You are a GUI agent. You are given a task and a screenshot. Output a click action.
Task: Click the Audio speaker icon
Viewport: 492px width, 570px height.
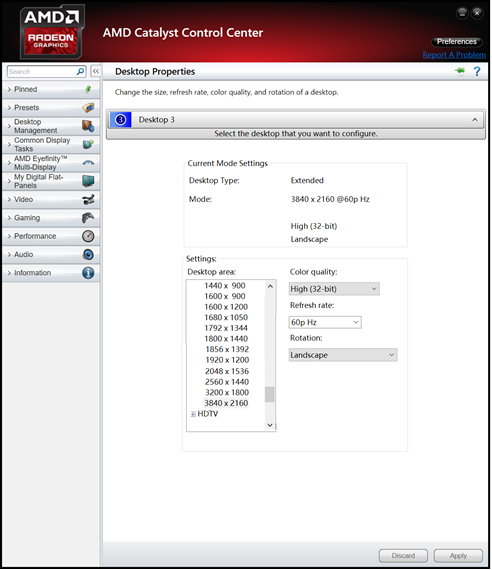88,254
